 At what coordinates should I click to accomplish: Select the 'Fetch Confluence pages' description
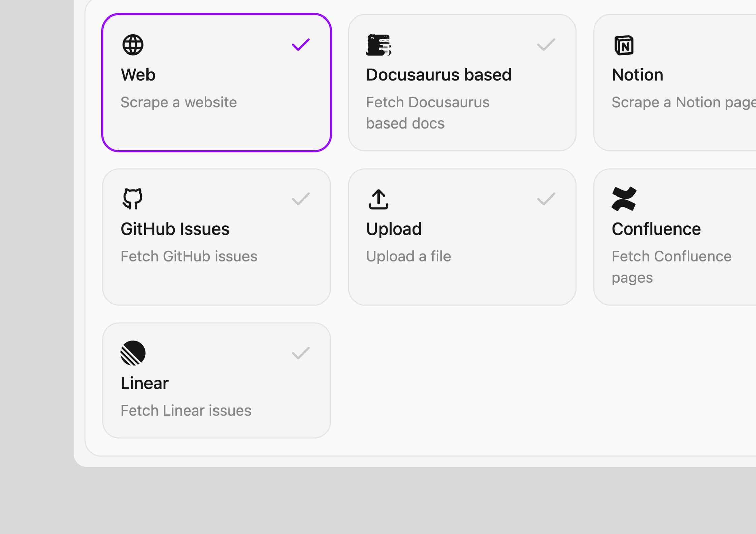click(671, 266)
